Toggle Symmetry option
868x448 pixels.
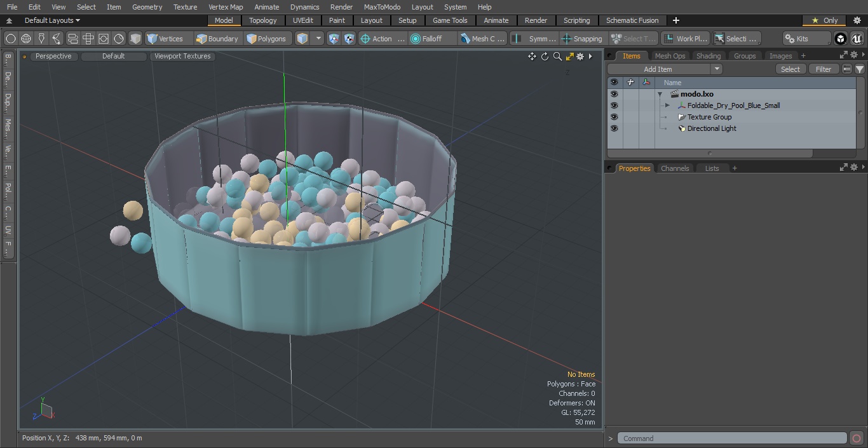coord(536,39)
